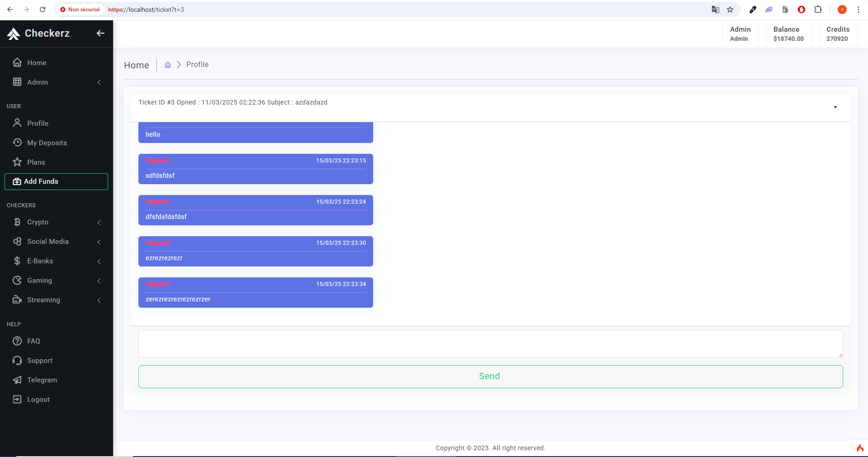Screen dimensions: 868x457
Task: Click the FAQ question mark icon
Action: point(17,341)
